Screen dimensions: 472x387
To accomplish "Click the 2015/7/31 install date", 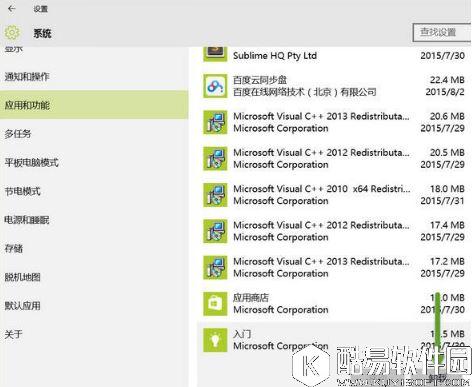I will pos(442,201).
